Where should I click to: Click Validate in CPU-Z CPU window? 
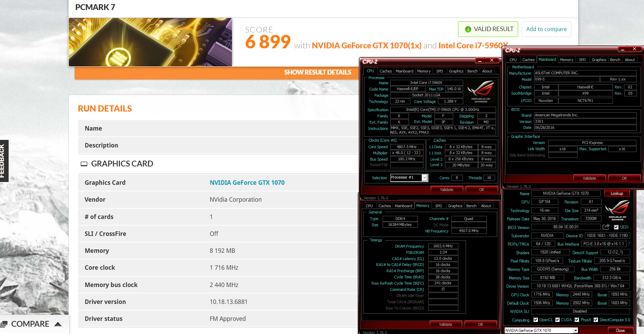pos(447,190)
